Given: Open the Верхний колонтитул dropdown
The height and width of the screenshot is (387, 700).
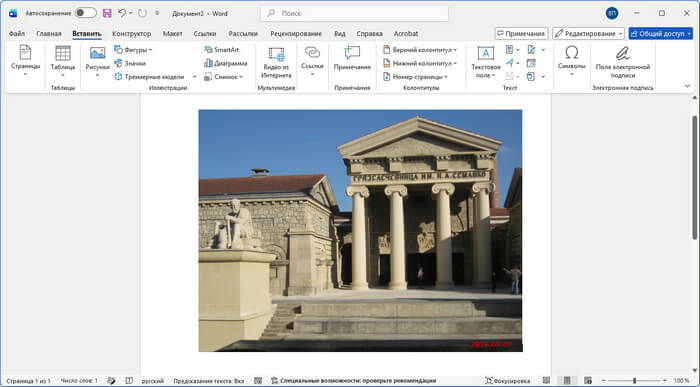Looking at the screenshot, I should pyautogui.click(x=455, y=50).
